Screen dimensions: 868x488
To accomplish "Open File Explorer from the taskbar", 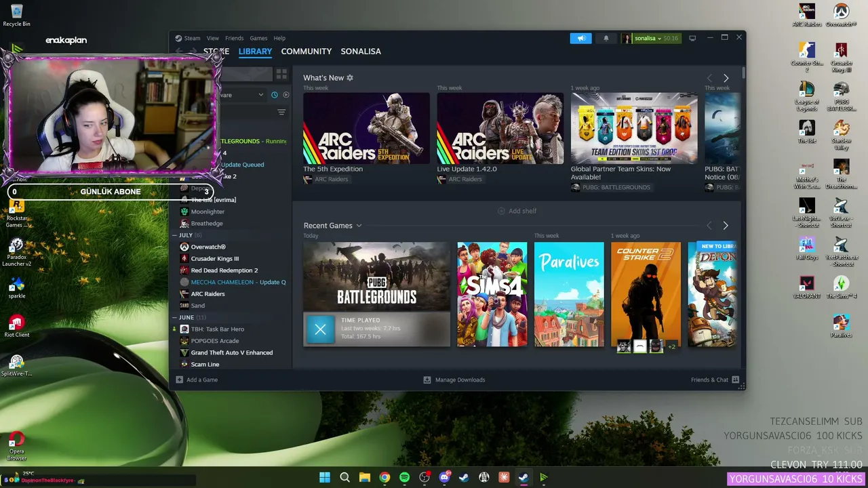I will coord(365,477).
